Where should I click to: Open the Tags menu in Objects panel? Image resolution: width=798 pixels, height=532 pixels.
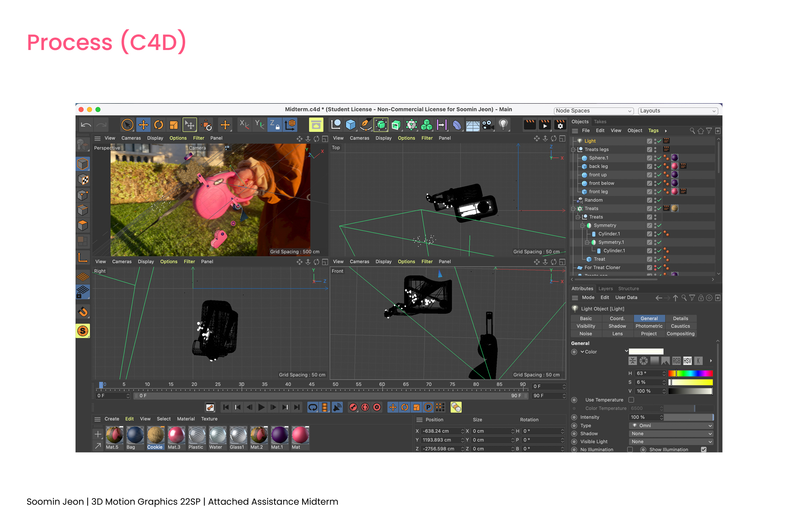(x=653, y=131)
